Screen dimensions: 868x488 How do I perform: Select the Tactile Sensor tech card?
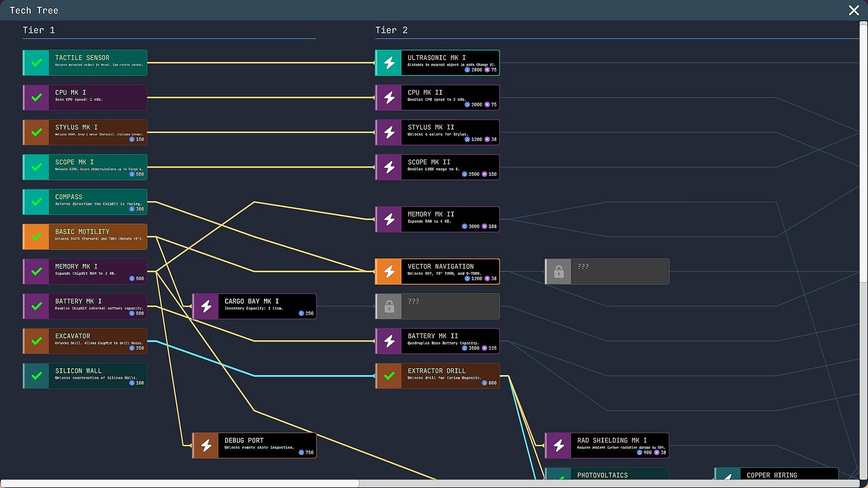85,63
